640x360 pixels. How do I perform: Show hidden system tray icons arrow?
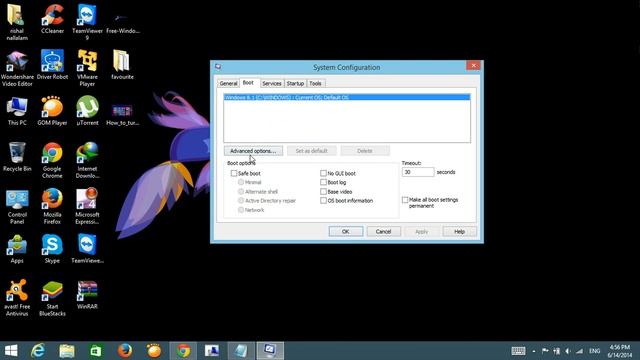(x=534, y=351)
